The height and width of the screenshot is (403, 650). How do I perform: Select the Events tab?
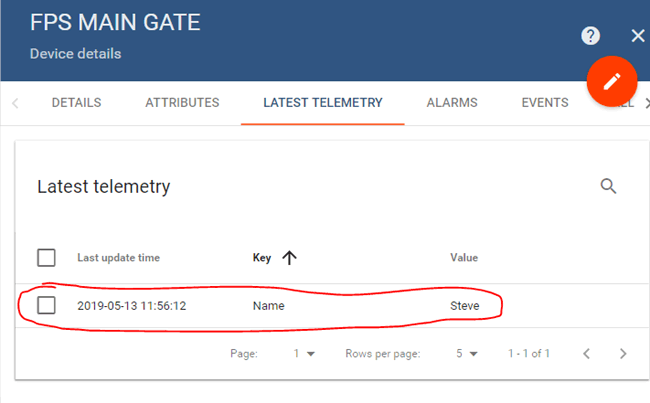[545, 103]
